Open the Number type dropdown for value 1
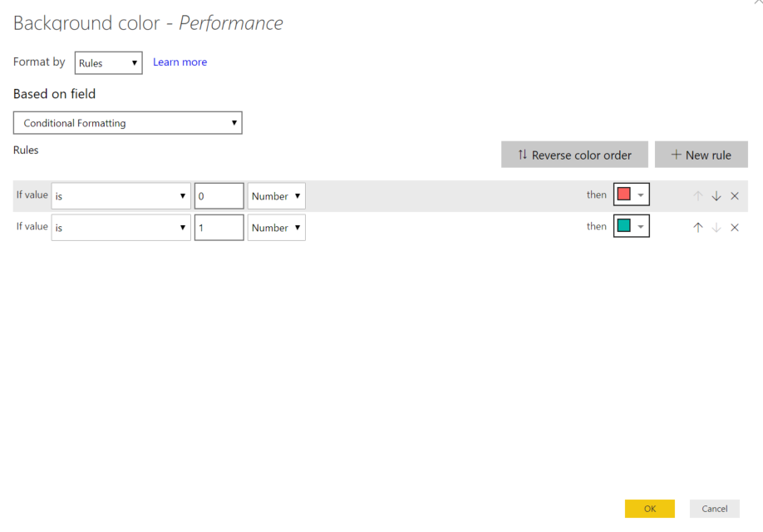Viewport: 763px width, 532px height. (277, 227)
